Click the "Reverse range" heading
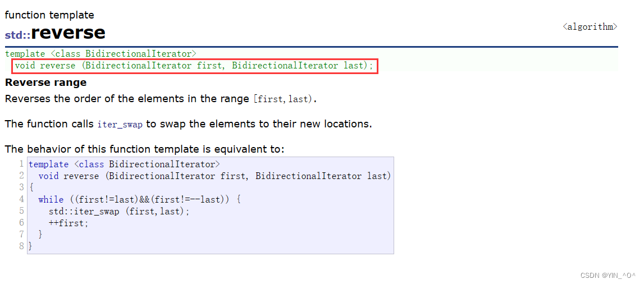644x284 pixels. point(45,83)
